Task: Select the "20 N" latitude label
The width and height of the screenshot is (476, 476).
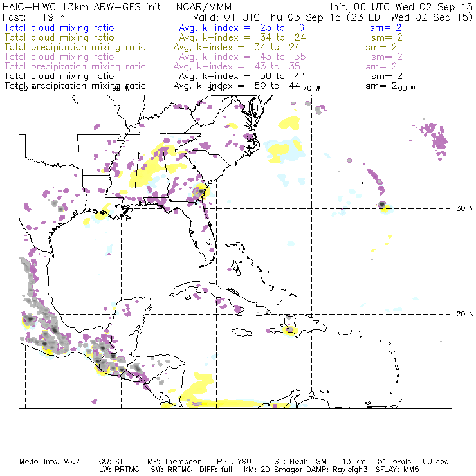Action: point(465,314)
